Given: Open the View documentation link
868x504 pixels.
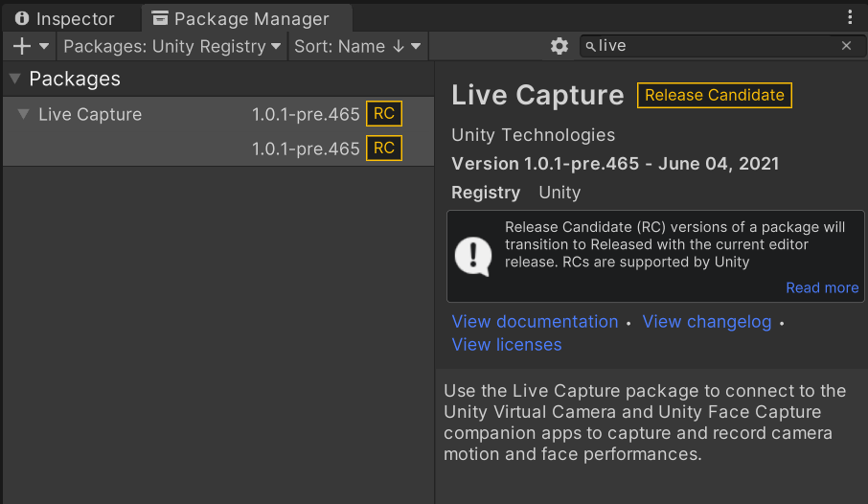Looking at the screenshot, I should coord(535,322).
